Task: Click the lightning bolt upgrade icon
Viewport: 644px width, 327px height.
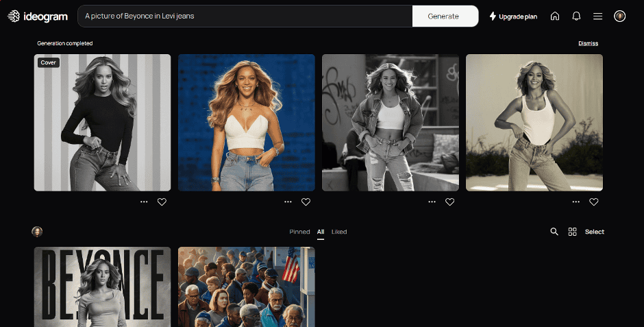Action: (493, 16)
